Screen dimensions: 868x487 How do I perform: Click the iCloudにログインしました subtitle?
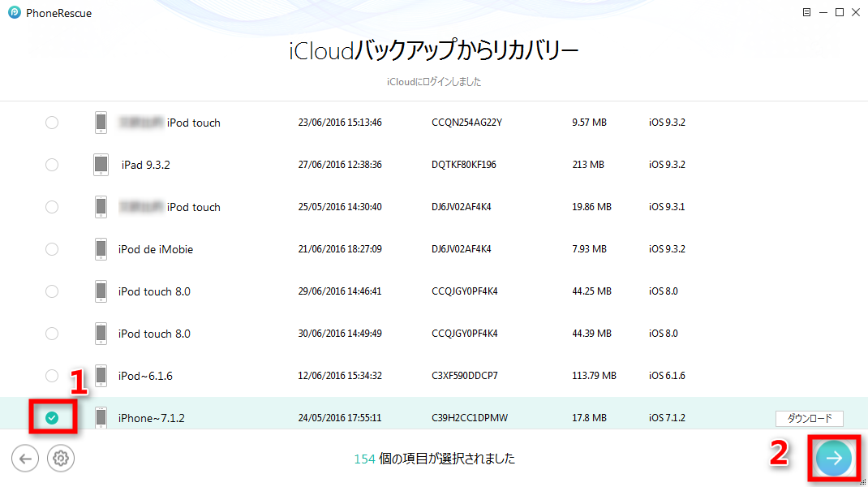pos(434,82)
